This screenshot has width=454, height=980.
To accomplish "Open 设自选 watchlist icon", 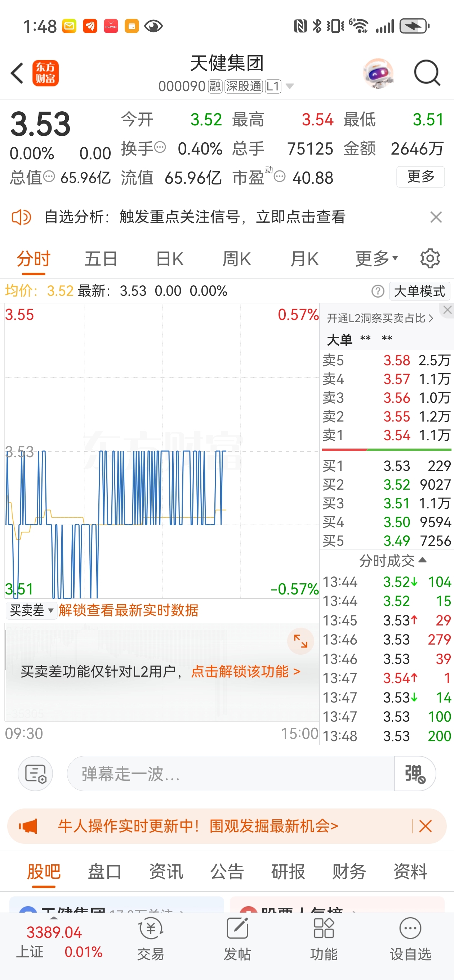I will 410,939.
